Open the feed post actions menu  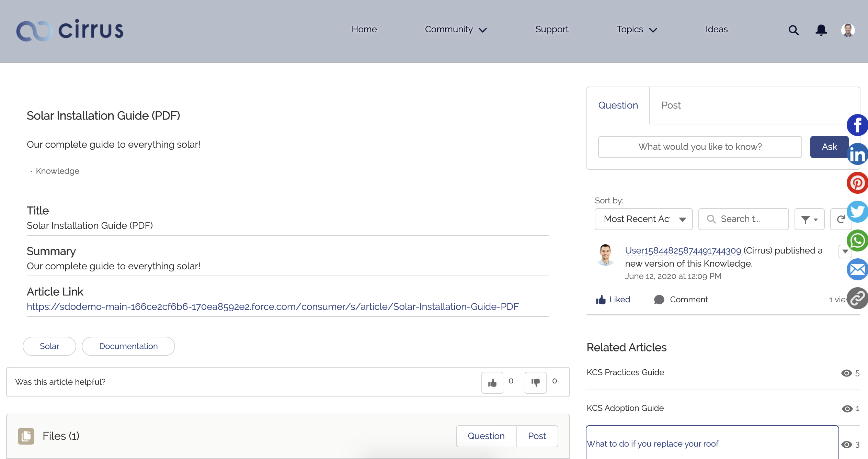[x=846, y=251]
